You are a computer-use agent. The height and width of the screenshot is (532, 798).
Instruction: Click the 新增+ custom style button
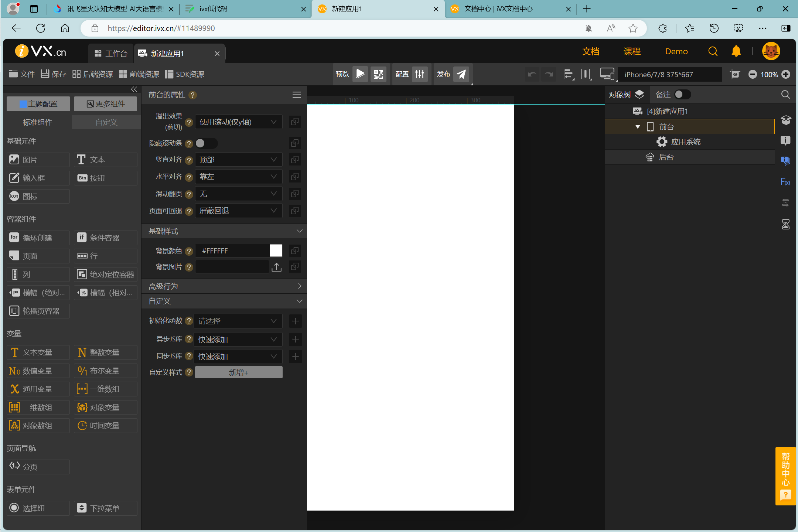point(239,372)
